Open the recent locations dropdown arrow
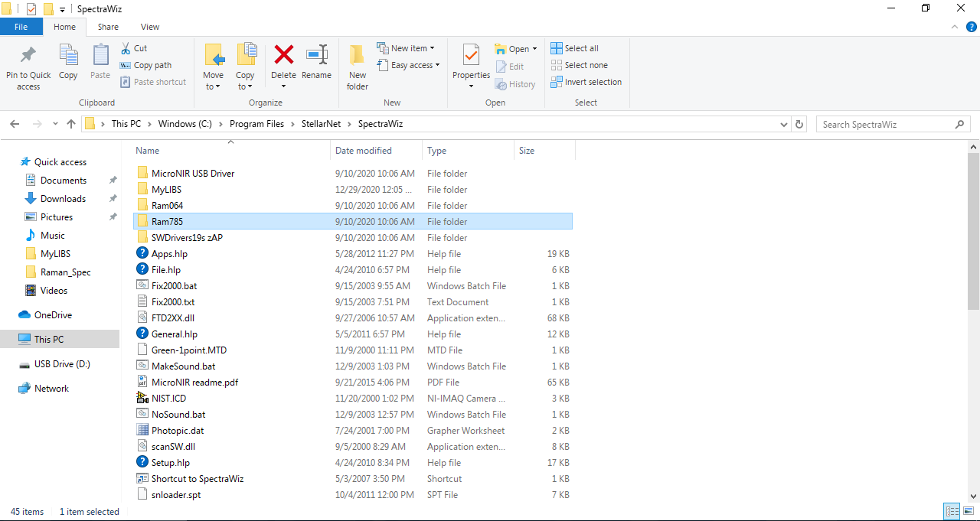 [x=55, y=124]
